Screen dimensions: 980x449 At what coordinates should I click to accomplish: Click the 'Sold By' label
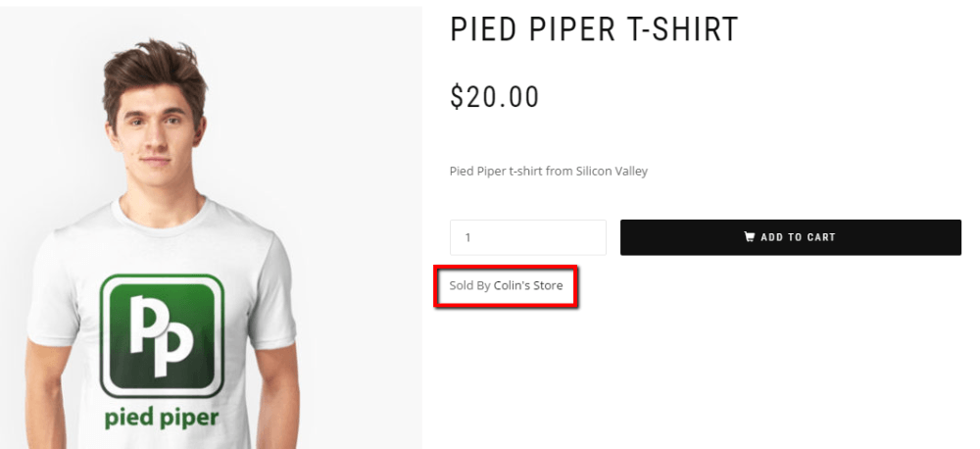tap(469, 286)
